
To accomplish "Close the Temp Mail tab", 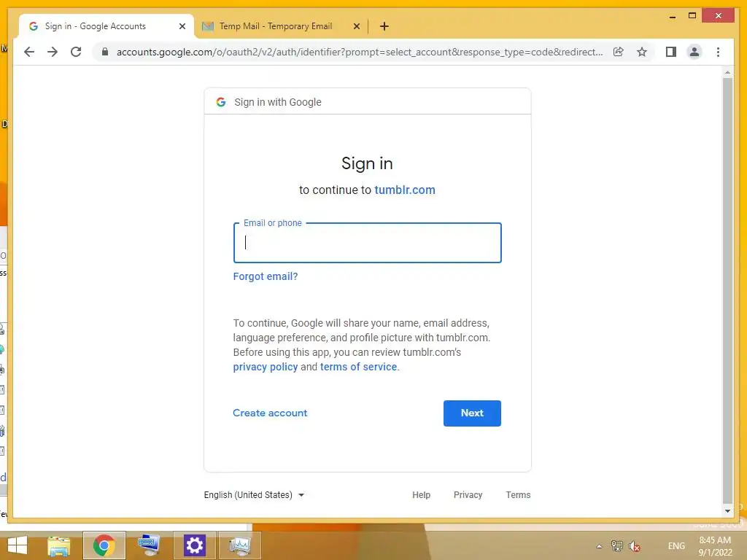I will (x=356, y=26).
